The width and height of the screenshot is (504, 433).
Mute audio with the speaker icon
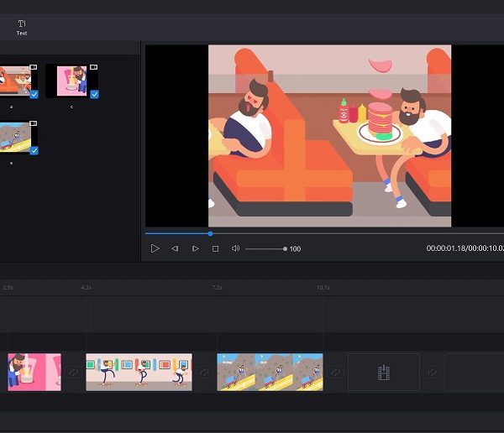coord(235,248)
